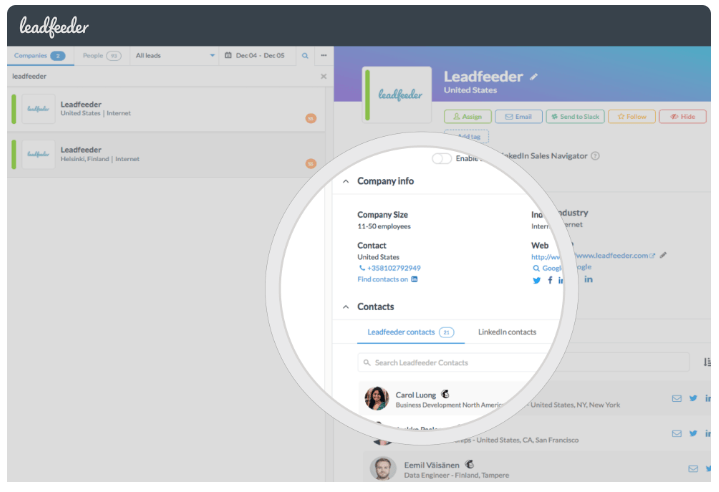Click the Search Leadfeeder Contacts field
Image resolution: width=719 pixels, height=492 pixels.
pos(523,362)
